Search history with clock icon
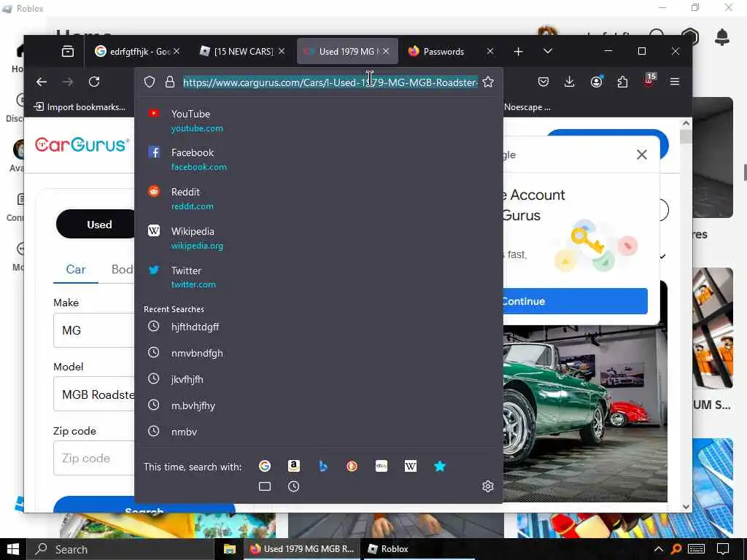Viewport: 747px width, 560px height. pyautogui.click(x=294, y=486)
